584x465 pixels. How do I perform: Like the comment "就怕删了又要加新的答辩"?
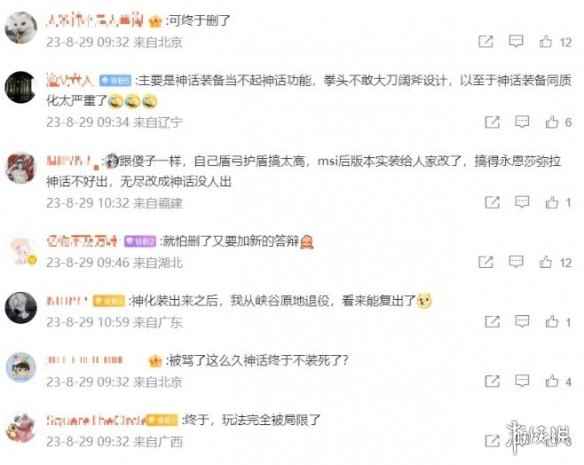click(546, 262)
